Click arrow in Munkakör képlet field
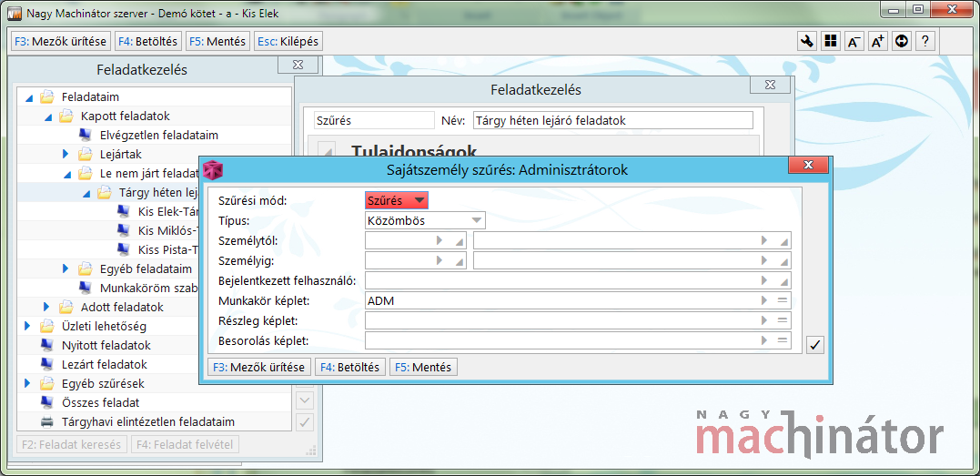 pyautogui.click(x=764, y=301)
